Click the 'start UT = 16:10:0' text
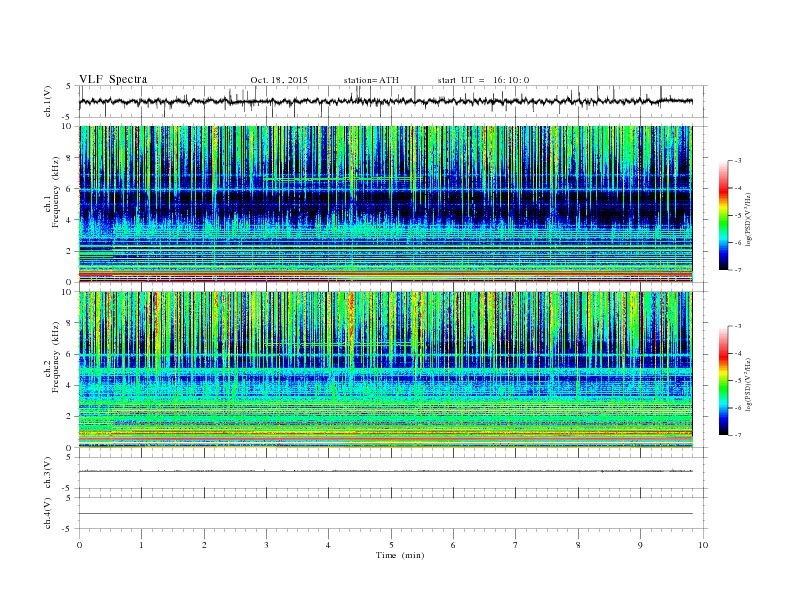Image resolution: width=792 pixels, height=612 pixels. point(483,80)
